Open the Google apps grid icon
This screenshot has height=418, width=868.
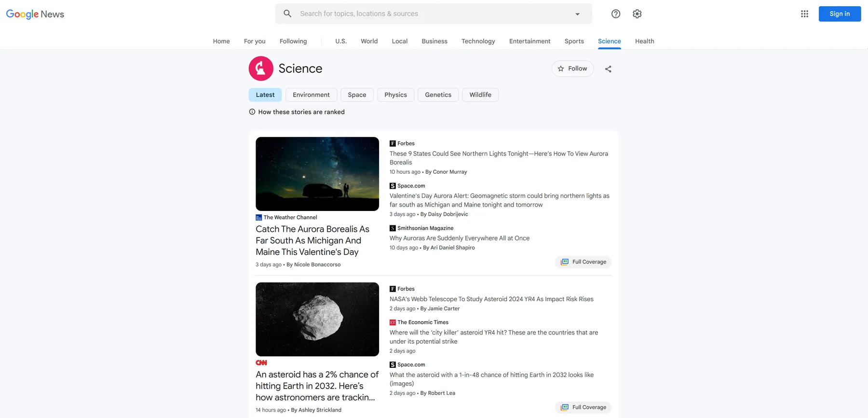click(x=804, y=14)
